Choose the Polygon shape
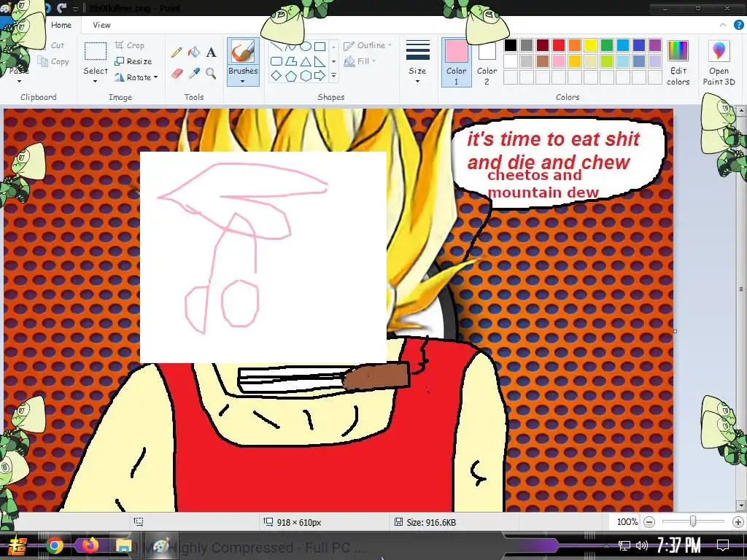747x560 pixels. [x=291, y=61]
